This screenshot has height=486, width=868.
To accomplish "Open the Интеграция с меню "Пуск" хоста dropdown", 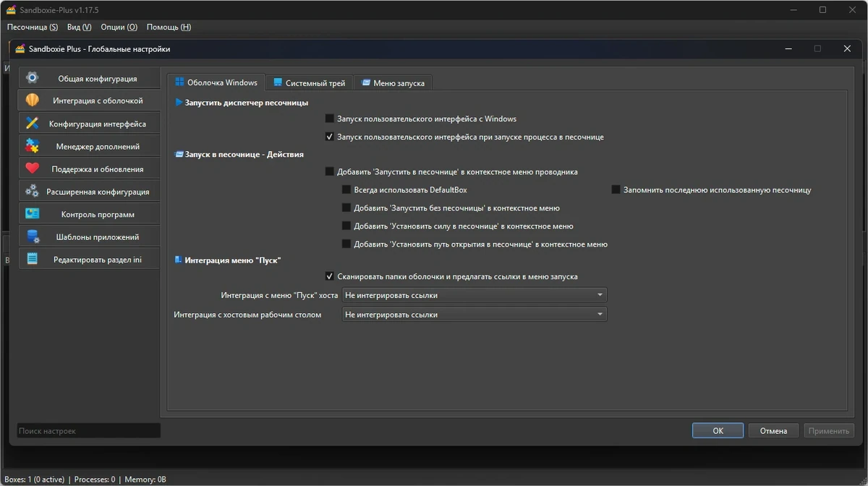I will click(475, 295).
